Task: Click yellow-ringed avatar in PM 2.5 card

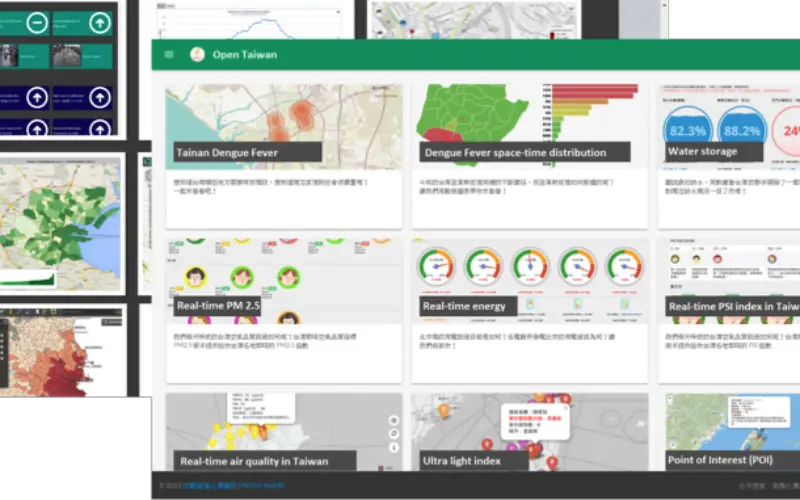Action: [195, 278]
